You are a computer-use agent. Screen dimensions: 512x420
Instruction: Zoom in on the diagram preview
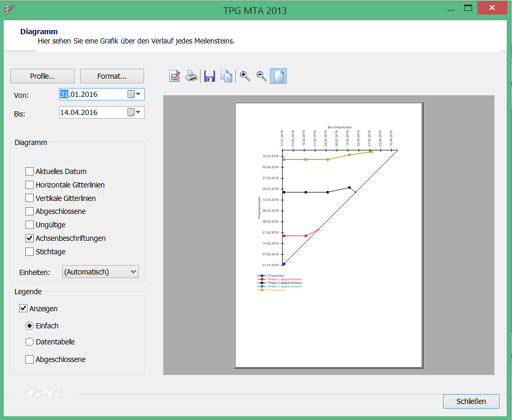[x=245, y=76]
